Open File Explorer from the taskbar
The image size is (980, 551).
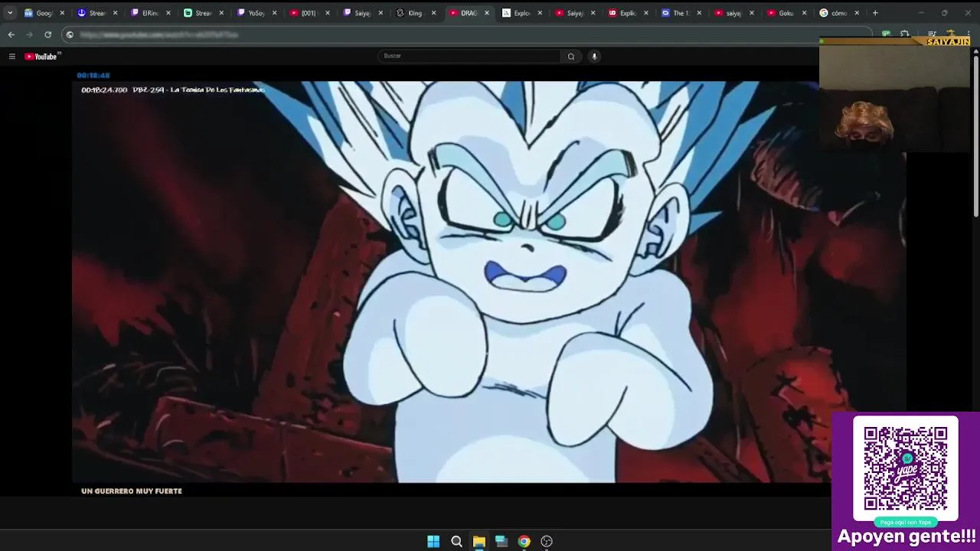click(479, 541)
